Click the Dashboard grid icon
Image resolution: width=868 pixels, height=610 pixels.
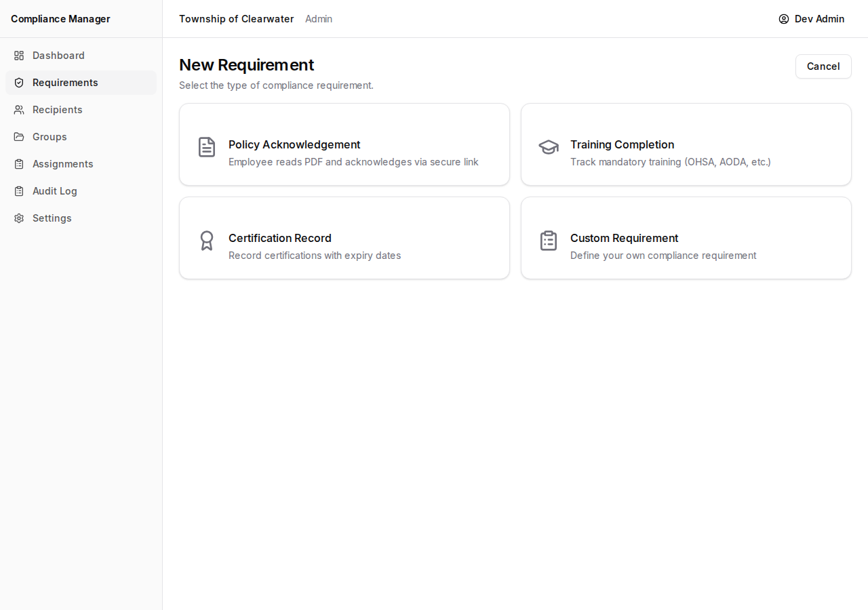pos(19,56)
